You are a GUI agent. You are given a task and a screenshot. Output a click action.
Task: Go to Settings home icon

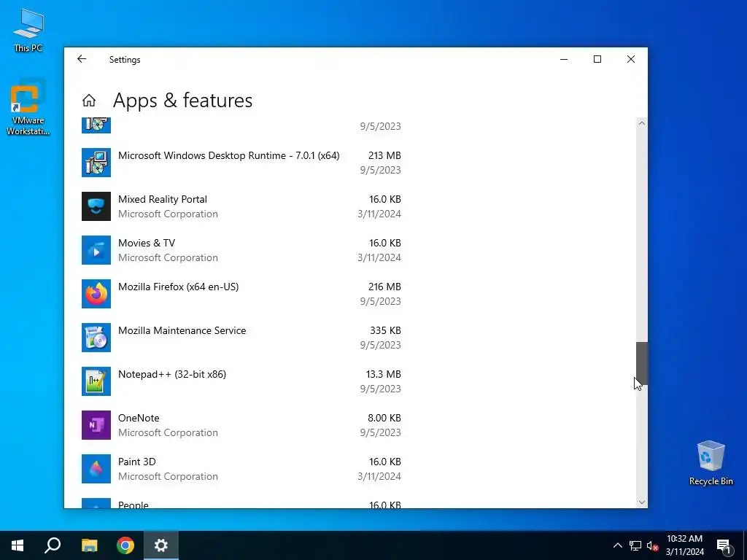coord(88,101)
